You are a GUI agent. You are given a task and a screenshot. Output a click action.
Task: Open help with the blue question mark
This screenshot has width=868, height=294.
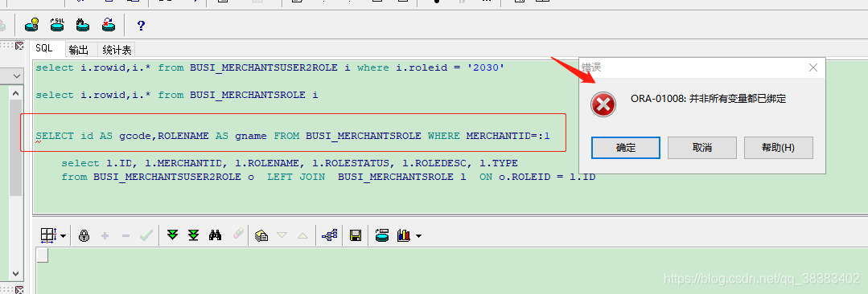click(x=141, y=26)
